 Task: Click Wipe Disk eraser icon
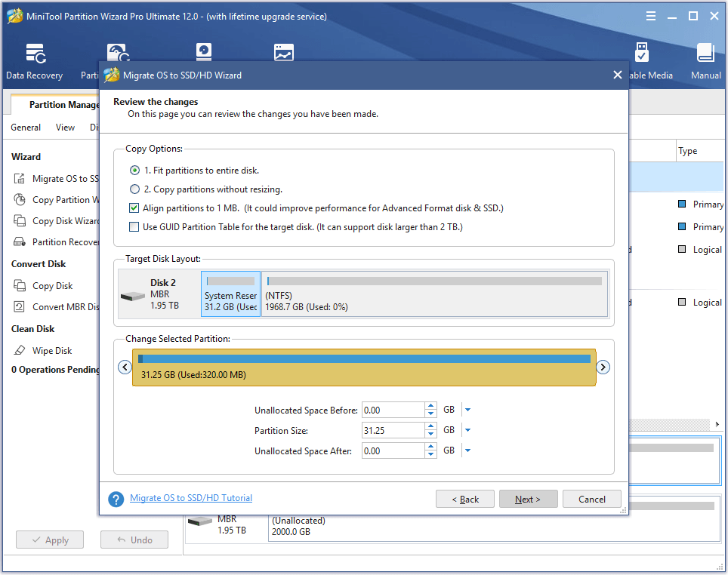[x=20, y=350]
